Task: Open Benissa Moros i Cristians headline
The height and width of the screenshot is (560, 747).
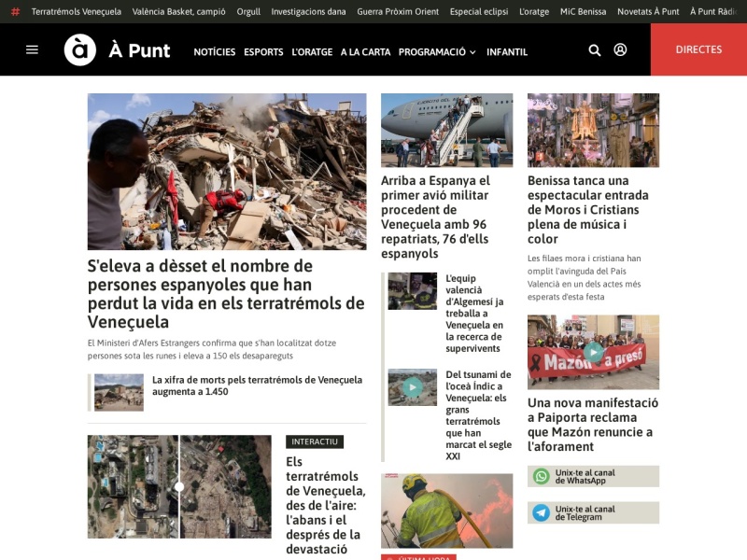Action: 588,209
